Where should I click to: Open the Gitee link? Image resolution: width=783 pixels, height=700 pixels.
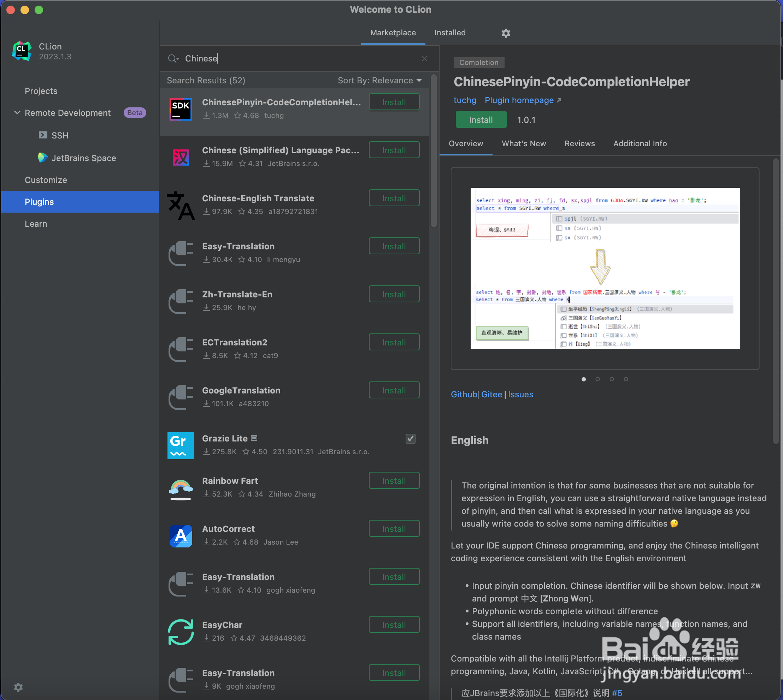[491, 394]
